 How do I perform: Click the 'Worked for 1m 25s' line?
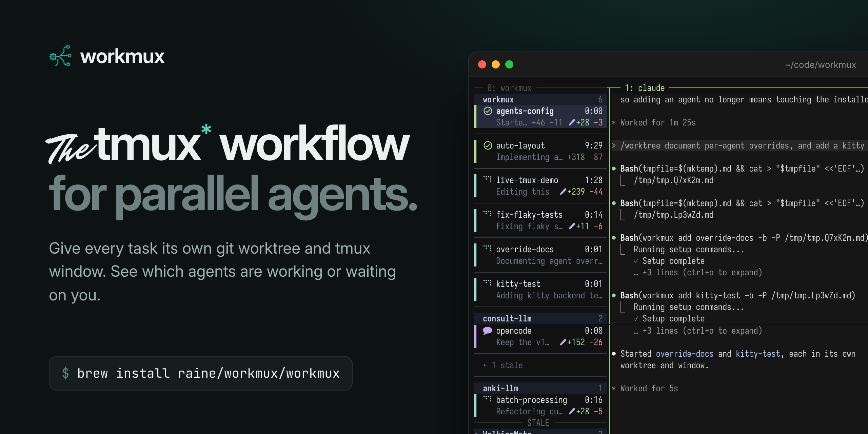[654, 122]
